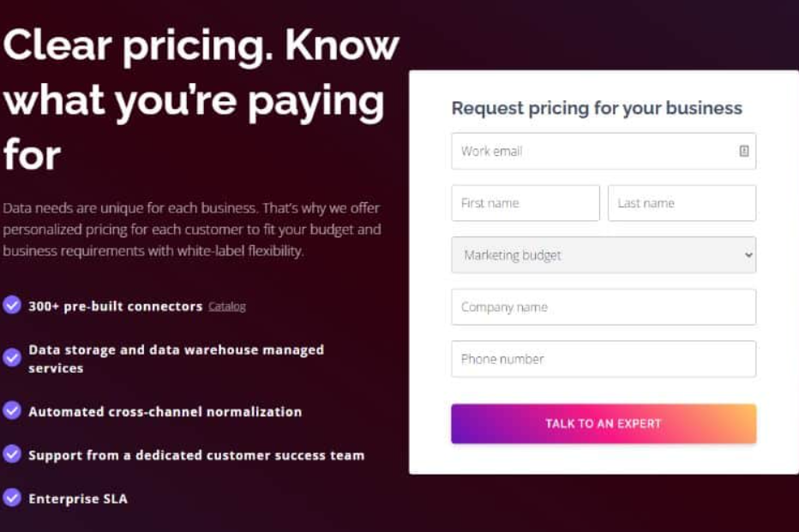
Task: Click checkmark icon beside dedicated customer success team
Action: [12, 454]
